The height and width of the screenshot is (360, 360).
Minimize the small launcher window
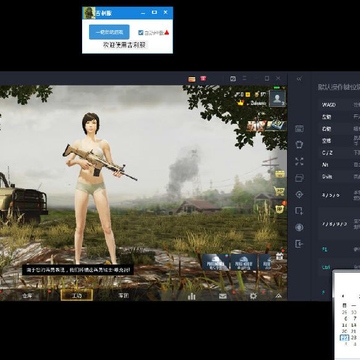143,13
